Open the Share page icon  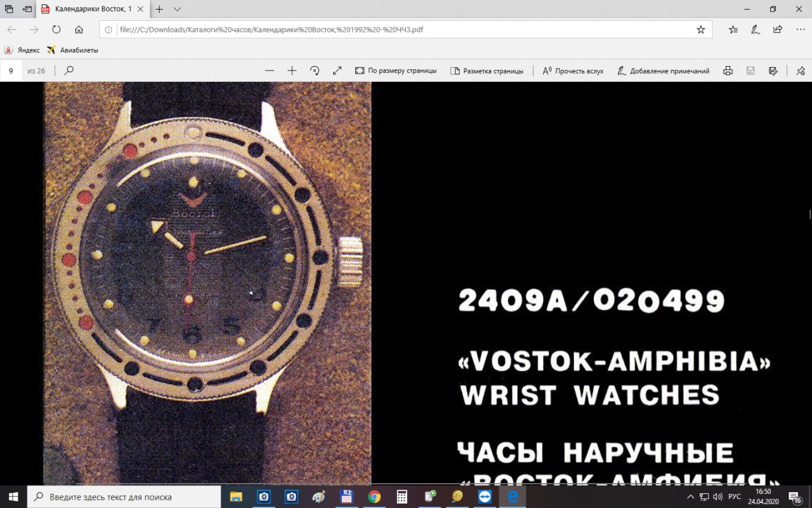click(777, 29)
